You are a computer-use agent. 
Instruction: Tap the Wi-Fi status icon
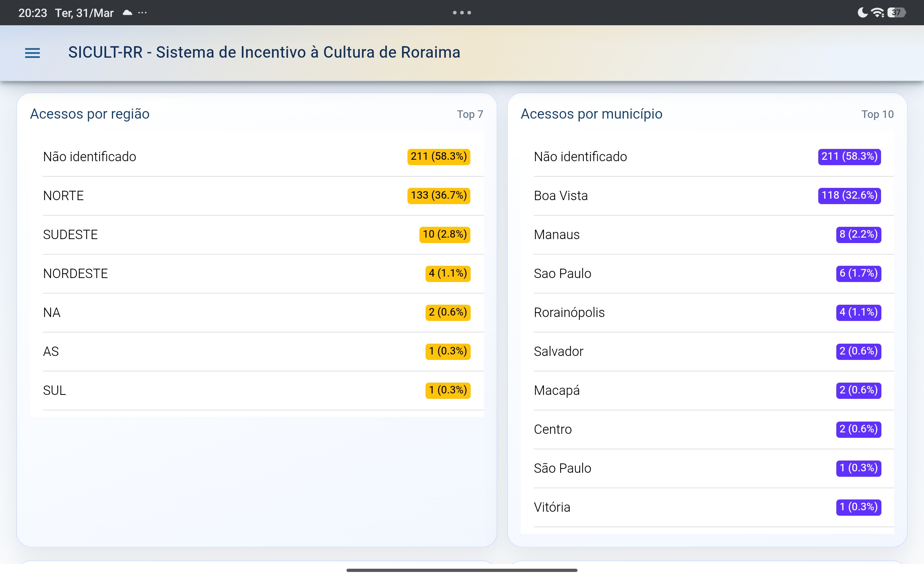tap(877, 13)
